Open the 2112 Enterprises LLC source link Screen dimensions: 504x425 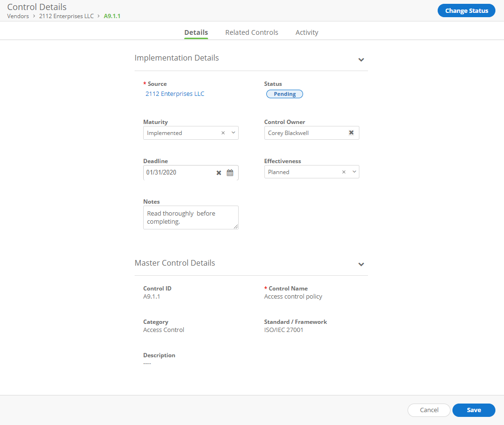(x=175, y=93)
